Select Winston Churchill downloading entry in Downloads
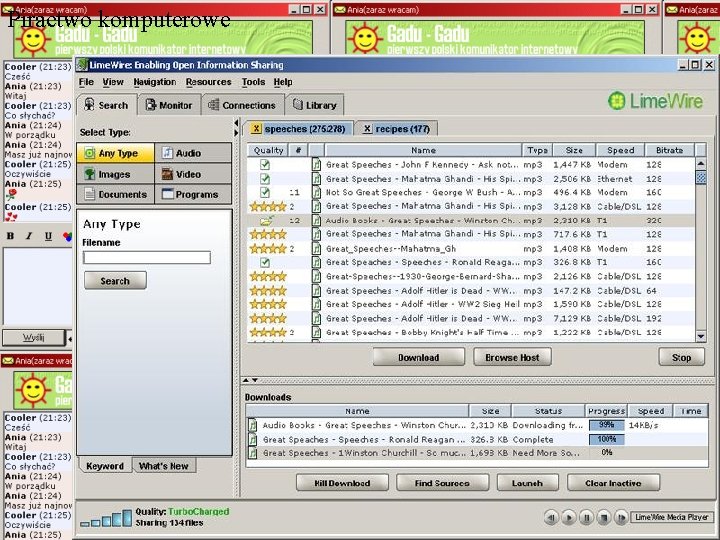 [477, 425]
